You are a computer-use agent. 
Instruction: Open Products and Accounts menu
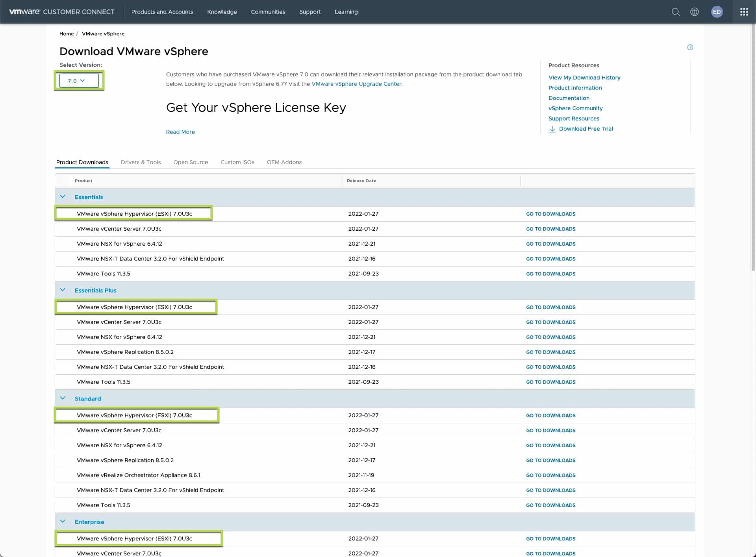(162, 12)
